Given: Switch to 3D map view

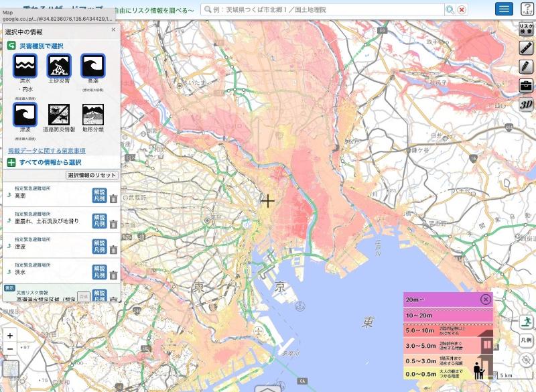Looking at the screenshot, I should pyautogui.click(x=526, y=104).
